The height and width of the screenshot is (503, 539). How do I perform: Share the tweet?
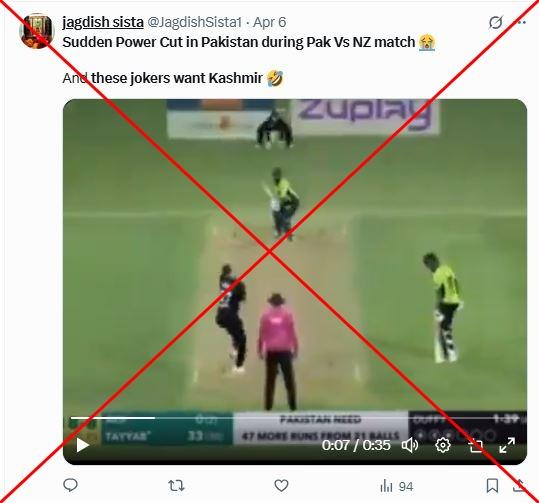coord(519,485)
